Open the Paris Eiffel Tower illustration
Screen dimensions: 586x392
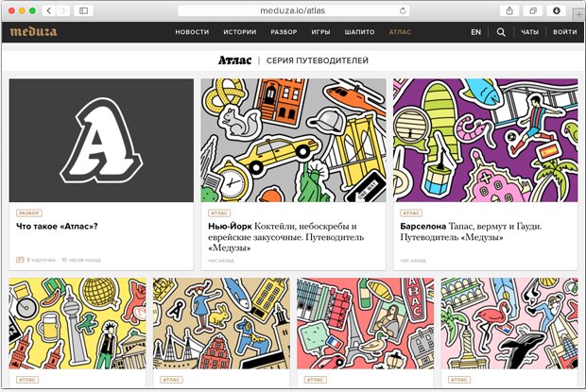(365, 323)
